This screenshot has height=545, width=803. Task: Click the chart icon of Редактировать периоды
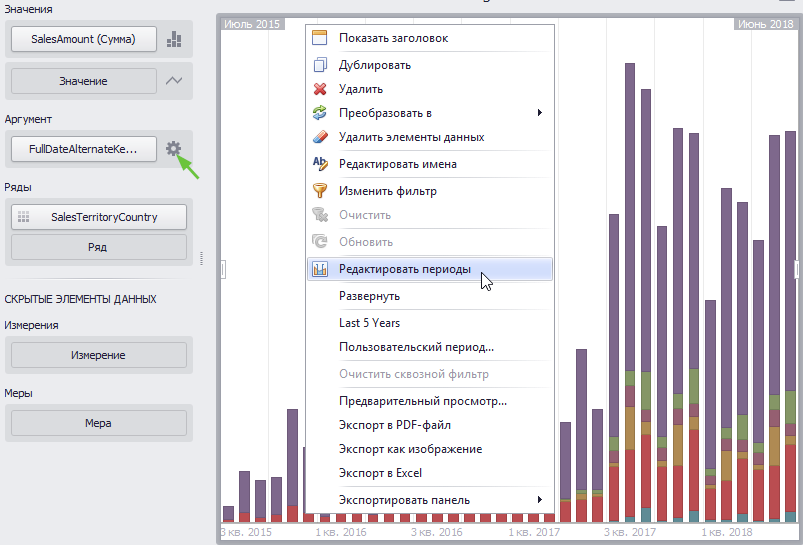click(320, 269)
